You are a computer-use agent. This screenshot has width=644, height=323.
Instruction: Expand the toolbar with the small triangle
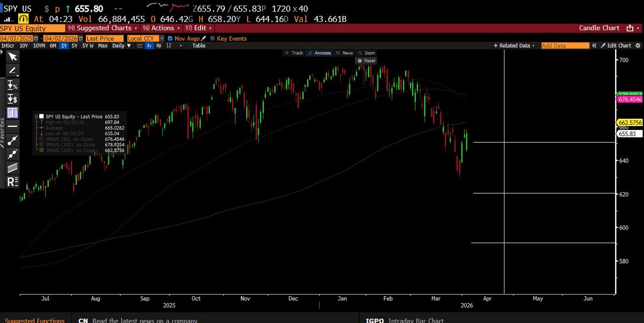[x=2, y=53]
